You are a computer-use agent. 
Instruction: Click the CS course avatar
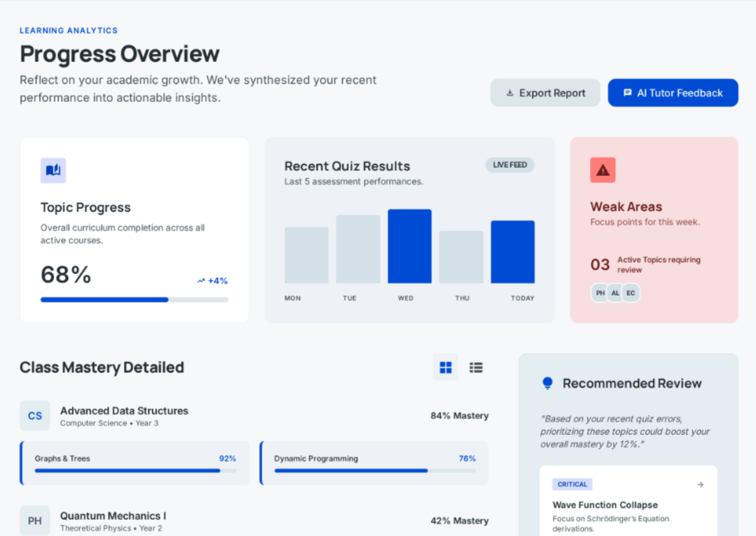(x=34, y=415)
